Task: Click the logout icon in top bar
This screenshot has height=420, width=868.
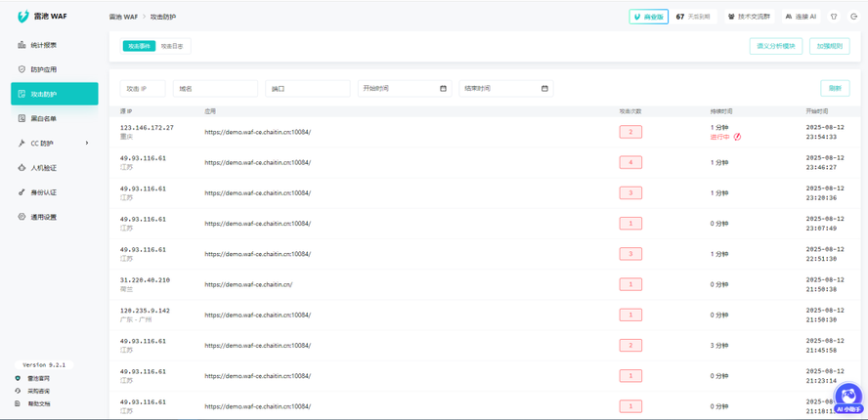Action: point(853,17)
